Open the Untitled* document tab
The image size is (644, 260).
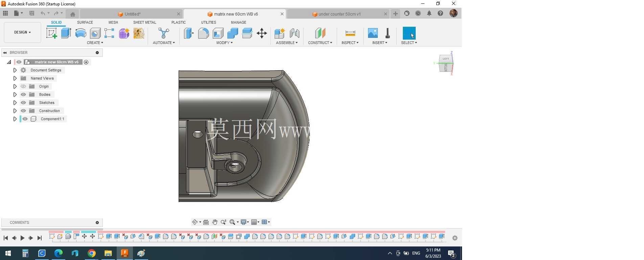(132, 14)
